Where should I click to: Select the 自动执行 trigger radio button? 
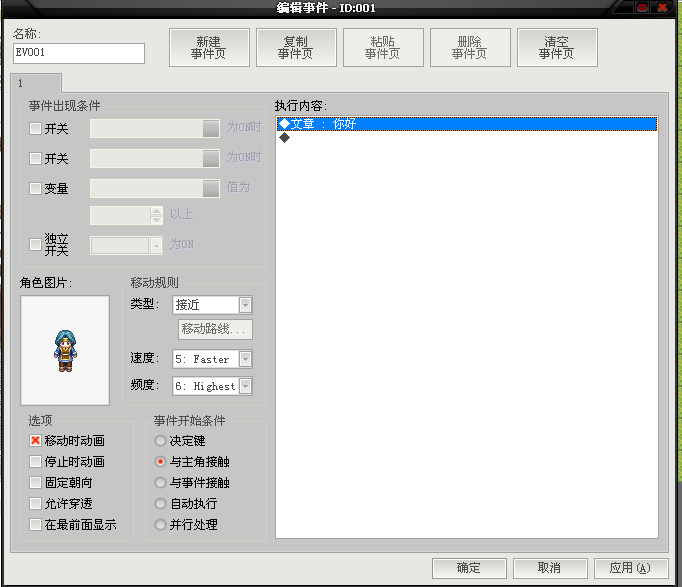click(x=160, y=504)
